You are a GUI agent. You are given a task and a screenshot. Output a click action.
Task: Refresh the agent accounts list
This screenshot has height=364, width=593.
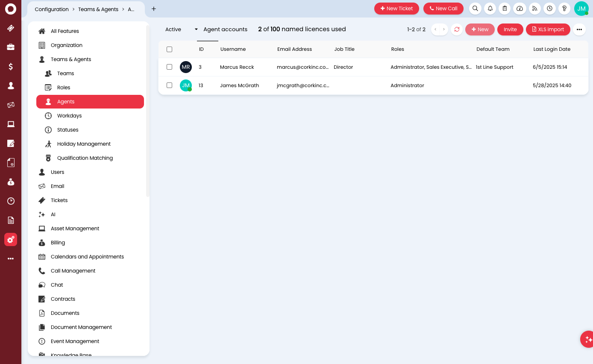[457, 29]
